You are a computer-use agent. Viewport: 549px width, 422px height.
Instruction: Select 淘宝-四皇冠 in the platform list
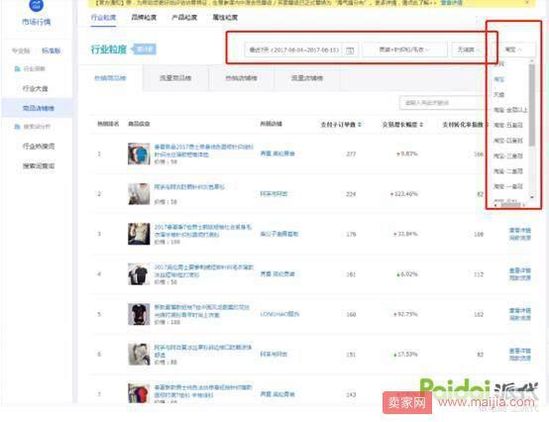pos(508,140)
